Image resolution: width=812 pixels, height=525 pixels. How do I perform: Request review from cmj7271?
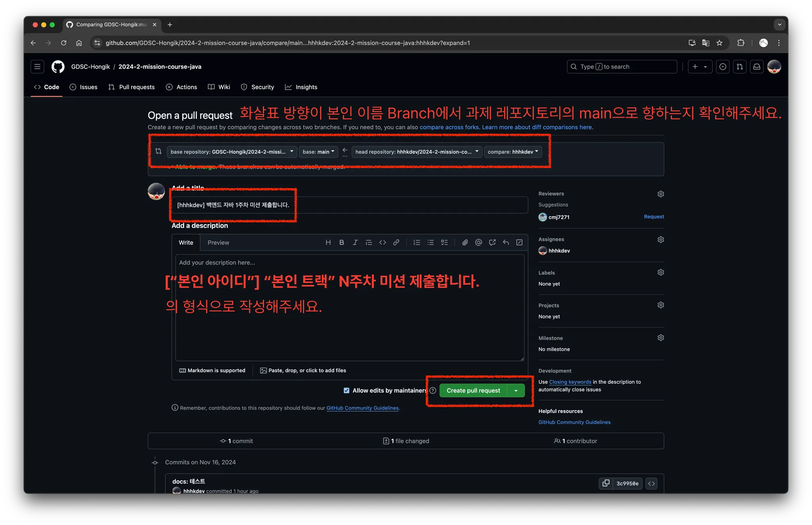tap(653, 217)
